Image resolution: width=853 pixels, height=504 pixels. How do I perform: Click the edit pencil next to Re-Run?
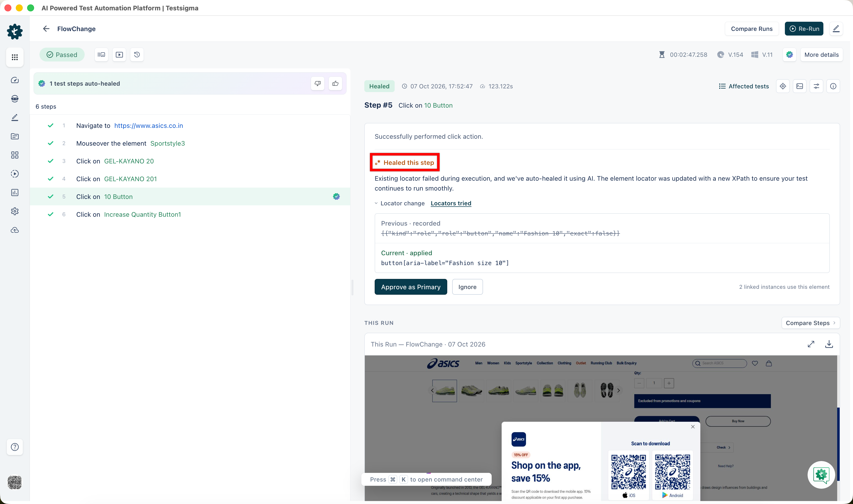click(836, 29)
